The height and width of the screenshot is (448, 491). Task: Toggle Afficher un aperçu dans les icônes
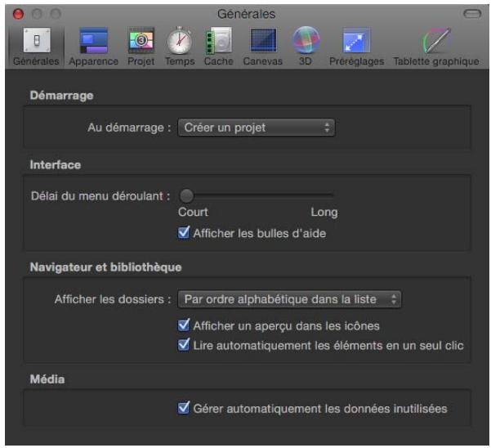[x=184, y=325]
